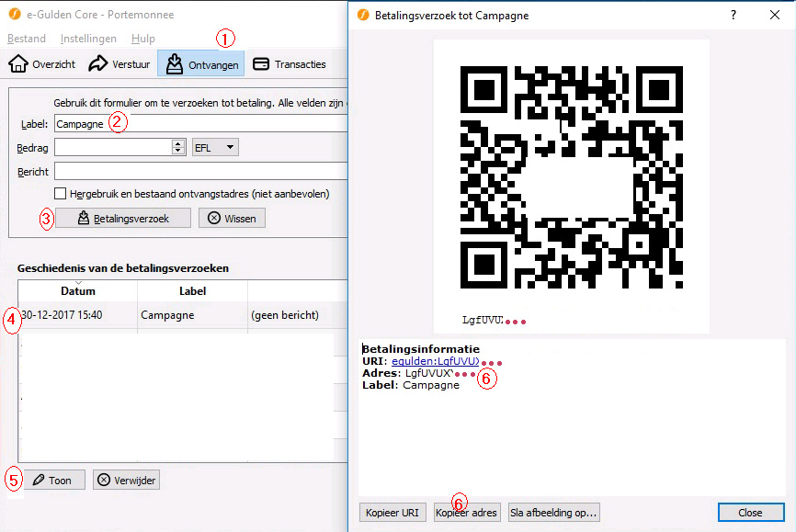Image resolution: width=796 pixels, height=532 pixels.
Task: Click the Adres text in Betalingsinformatie
Action: 407,373
